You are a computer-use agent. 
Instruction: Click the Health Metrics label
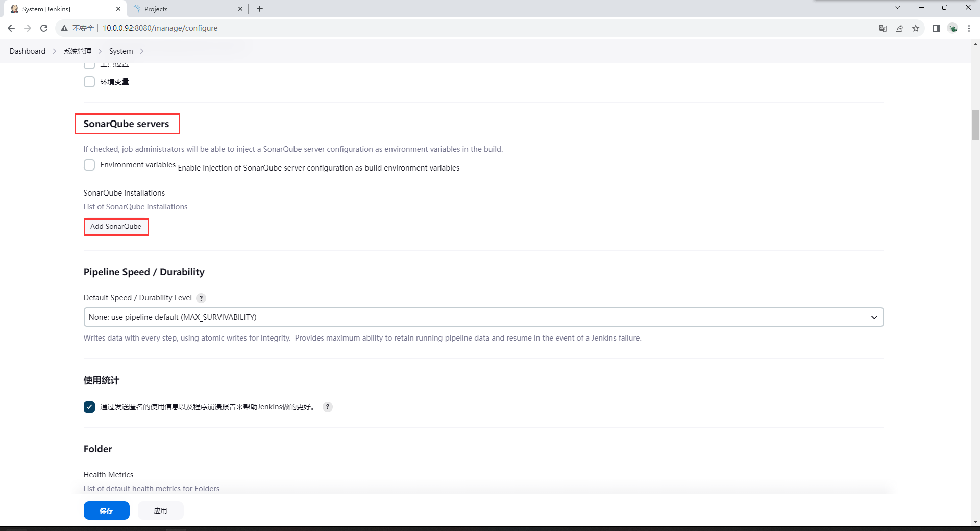click(x=108, y=475)
